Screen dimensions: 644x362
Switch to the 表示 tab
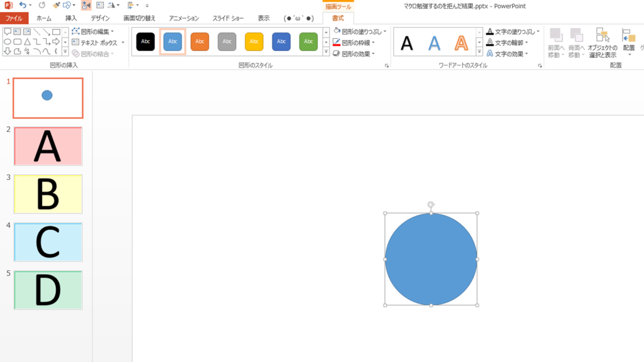(264, 18)
